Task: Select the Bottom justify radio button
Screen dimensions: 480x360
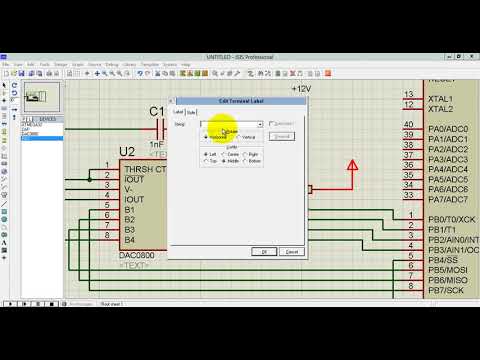Action: 245,161
